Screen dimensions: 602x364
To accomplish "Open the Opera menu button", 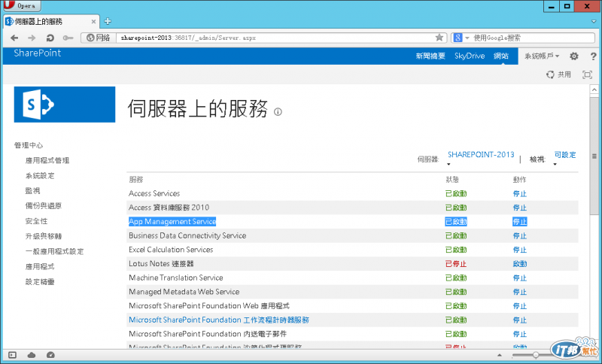I will [x=22, y=6].
